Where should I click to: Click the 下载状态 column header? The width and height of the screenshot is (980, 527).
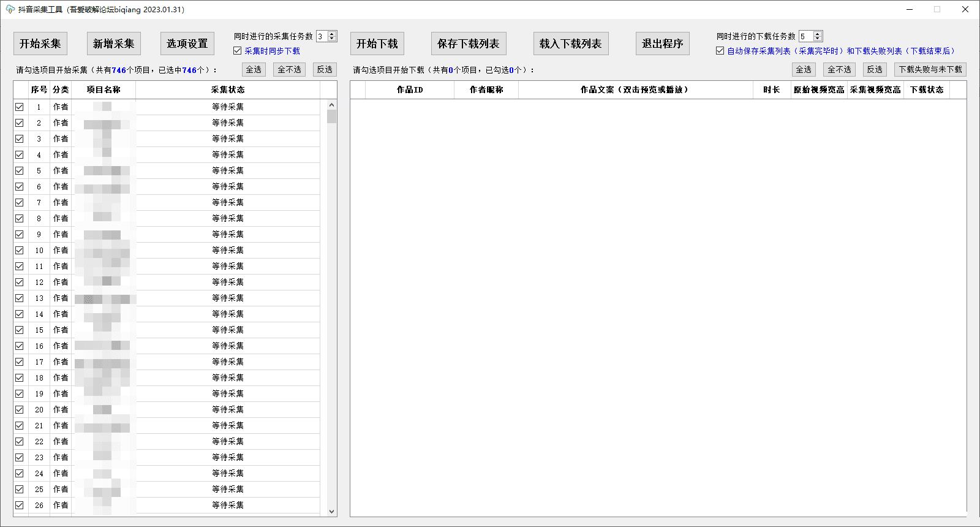[x=927, y=89]
